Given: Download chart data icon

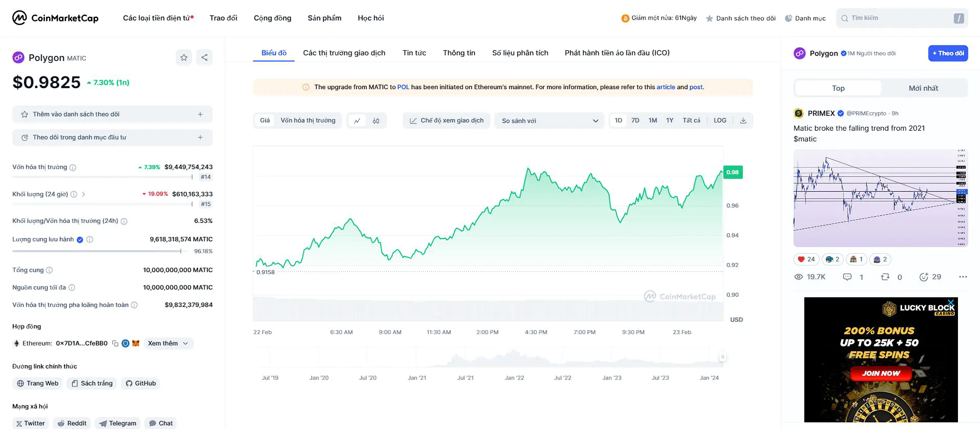Looking at the screenshot, I should click(x=743, y=120).
